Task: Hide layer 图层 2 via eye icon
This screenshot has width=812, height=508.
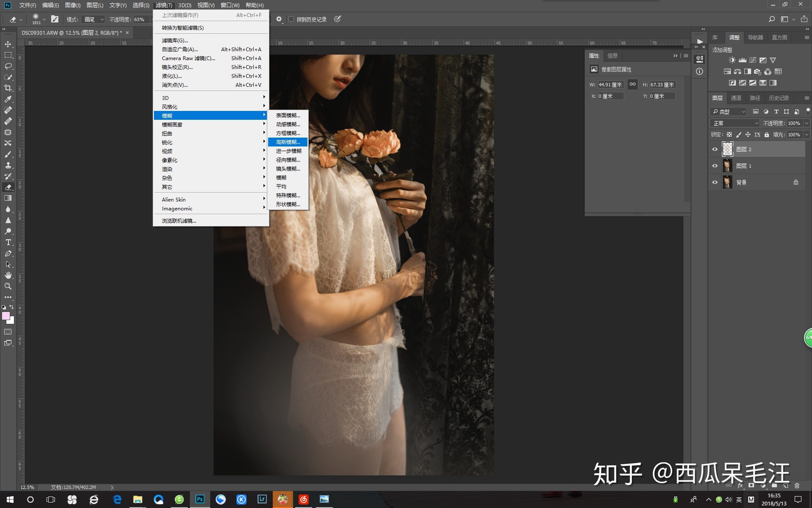Action: (715, 149)
